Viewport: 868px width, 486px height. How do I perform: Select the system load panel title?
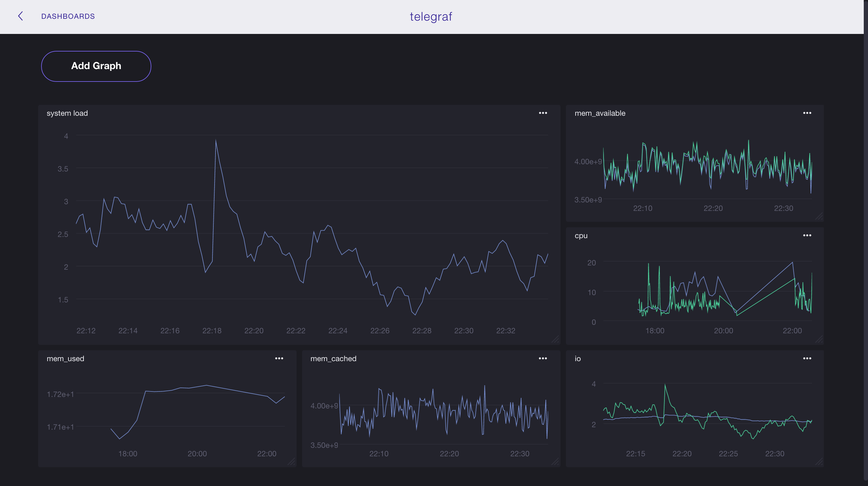coord(67,113)
